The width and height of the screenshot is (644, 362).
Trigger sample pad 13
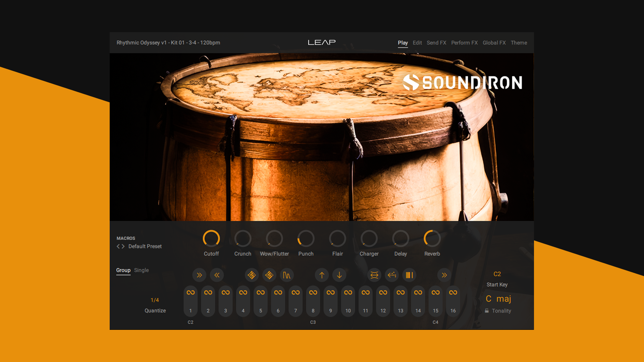tap(400, 302)
